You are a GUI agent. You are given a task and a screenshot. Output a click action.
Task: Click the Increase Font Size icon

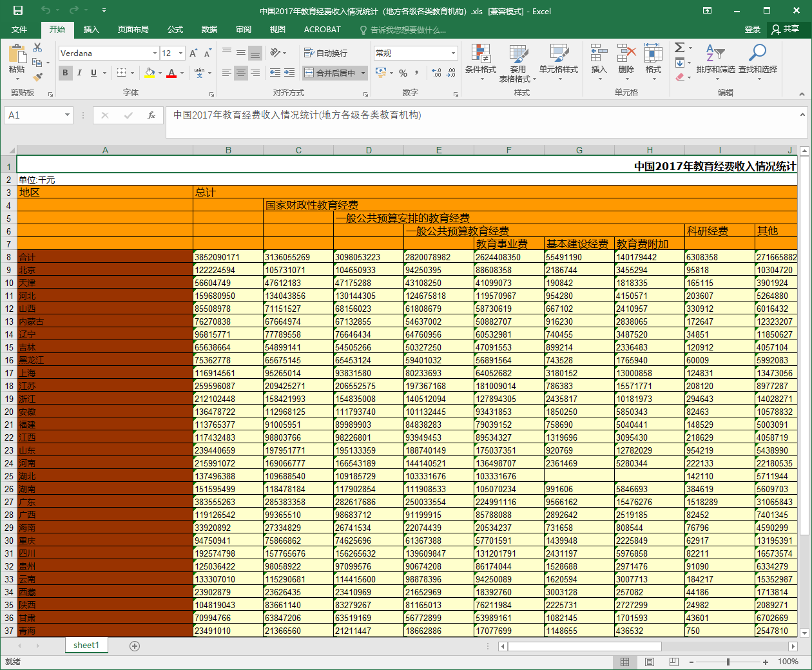click(x=193, y=53)
